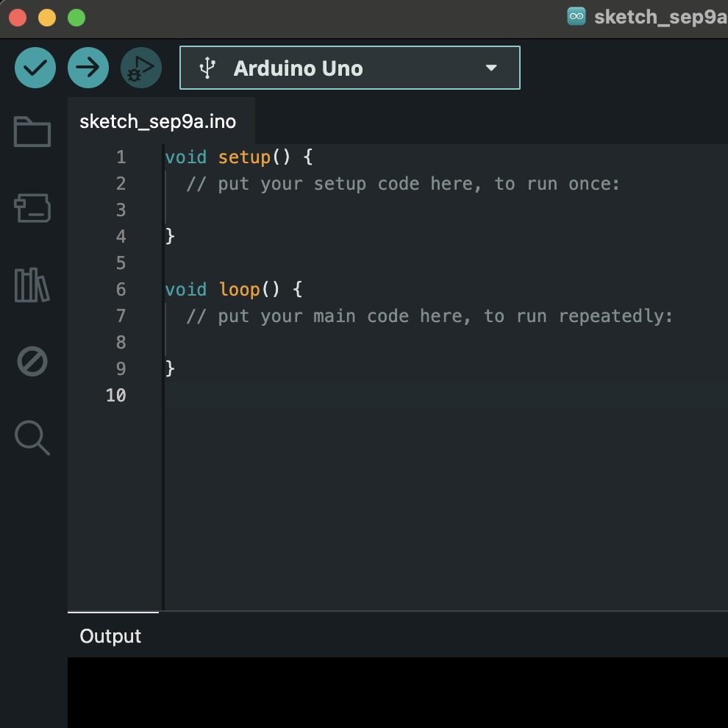Click the void keyword on line 1
This screenshot has width=728, height=728.
(x=185, y=157)
